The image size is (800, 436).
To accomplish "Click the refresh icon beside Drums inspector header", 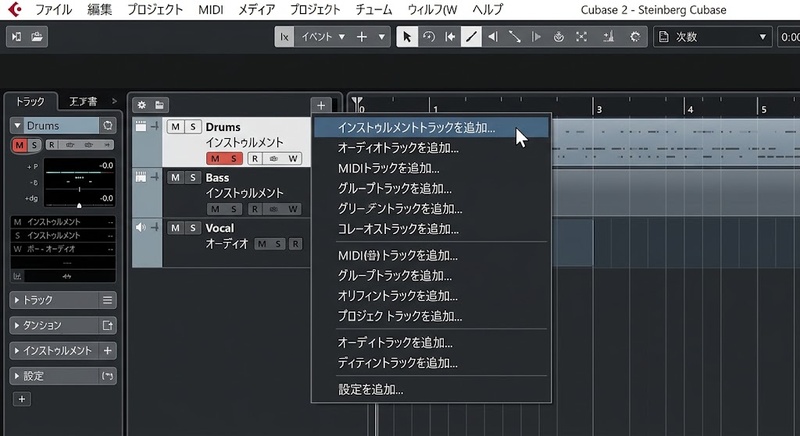I will pos(108,125).
